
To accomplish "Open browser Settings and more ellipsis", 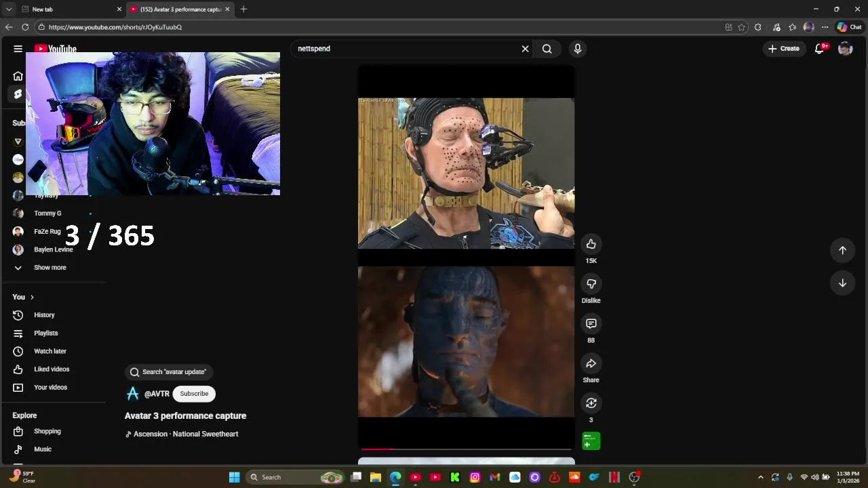I will pos(825,27).
